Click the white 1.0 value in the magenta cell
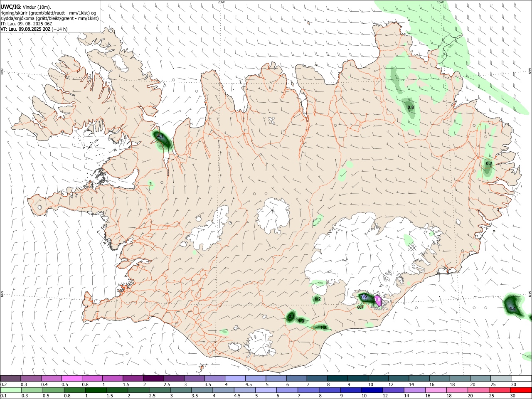The image size is (532, 399). click(x=377, y=300)
